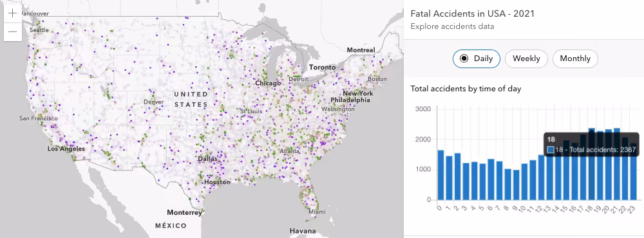Click the Denver map label

click(154, 102)
